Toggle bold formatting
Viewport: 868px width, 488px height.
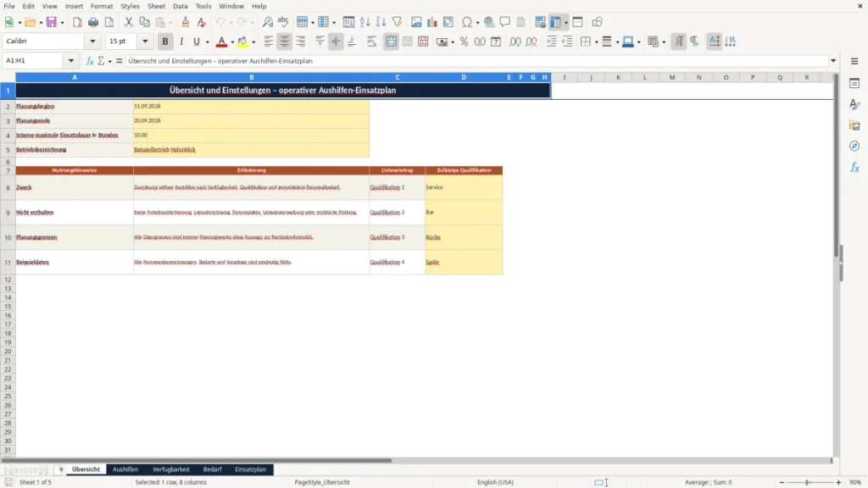point(165,42)
